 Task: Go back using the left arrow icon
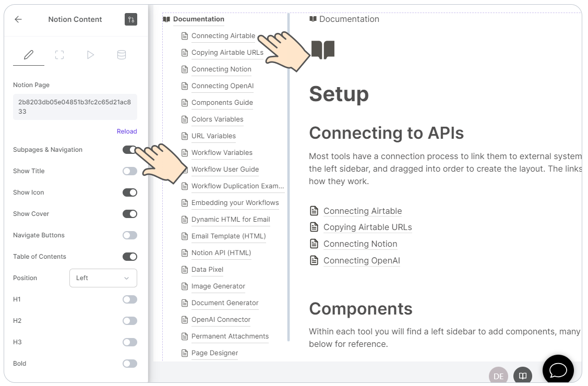(x=18, y=19)
